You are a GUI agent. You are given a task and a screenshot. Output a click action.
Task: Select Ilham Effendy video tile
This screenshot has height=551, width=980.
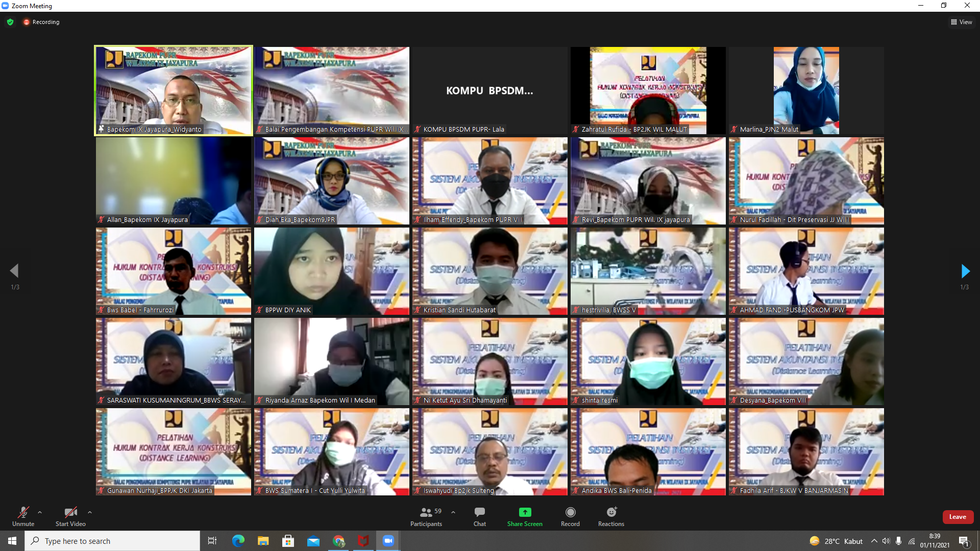(x=490, y=181)
